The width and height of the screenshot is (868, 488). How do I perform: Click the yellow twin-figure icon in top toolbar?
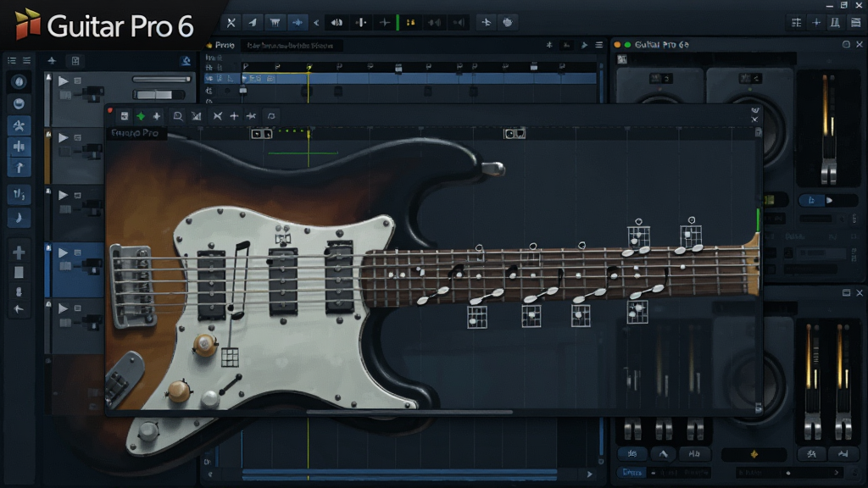coord(411,23)
